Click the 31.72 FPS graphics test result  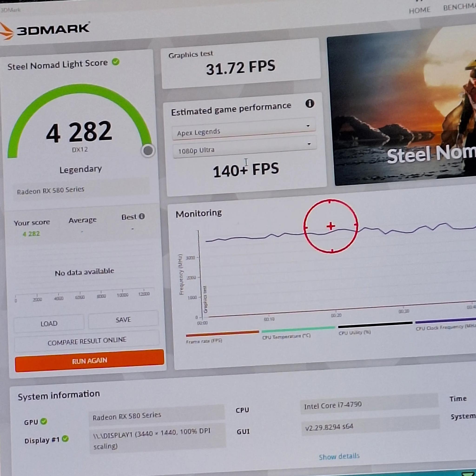(x=241, y=67)
